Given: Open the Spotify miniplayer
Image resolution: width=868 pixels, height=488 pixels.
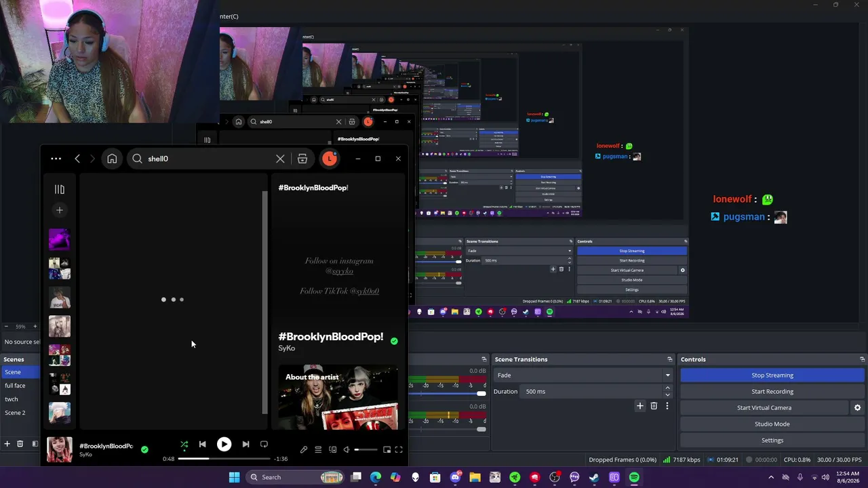Looking at the screenshot, I should 387,449.
